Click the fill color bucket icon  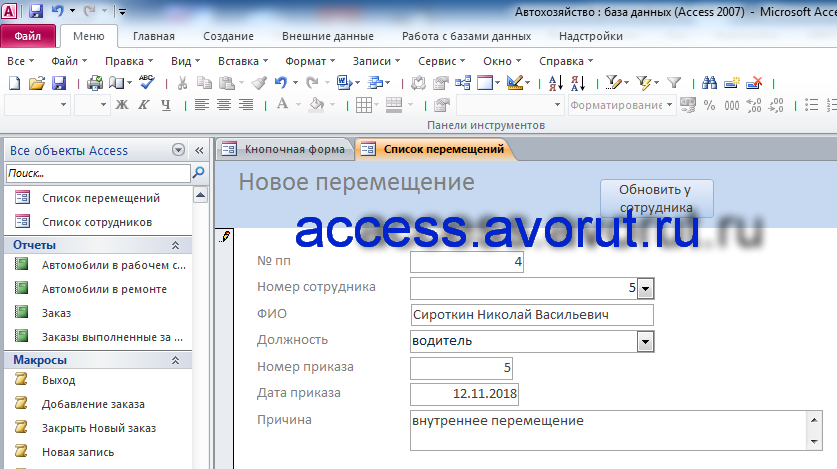pos(317,105)
